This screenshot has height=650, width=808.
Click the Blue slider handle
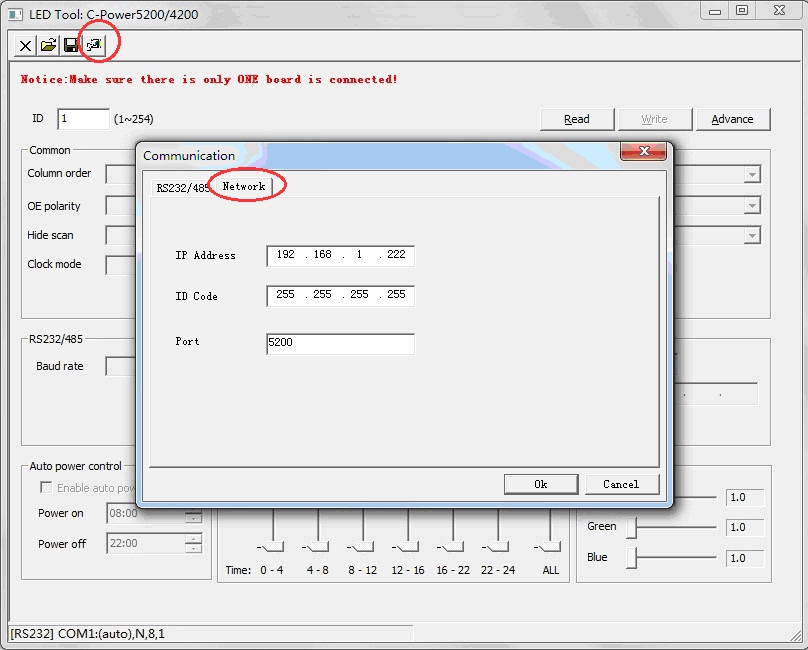click(632, 558)
